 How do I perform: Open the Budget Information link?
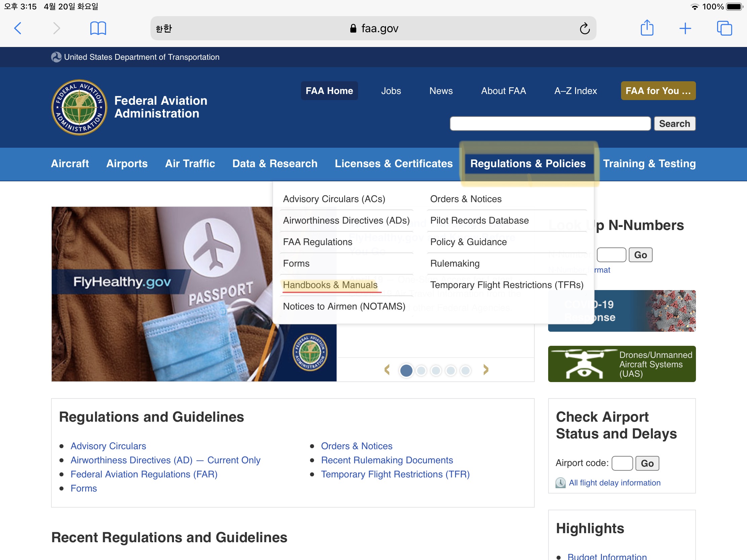pyautogui.click(x=607, y=556)
